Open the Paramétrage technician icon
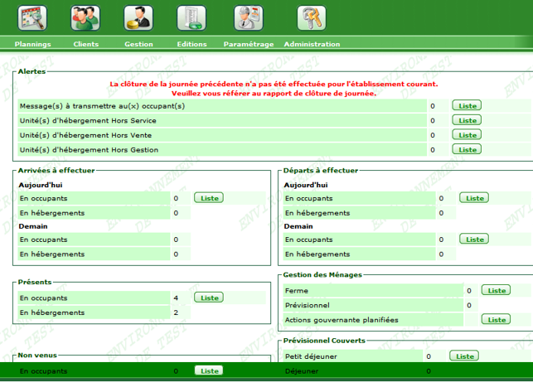The height and width of the screenshot is (392, 533). (x=248, y=17)
